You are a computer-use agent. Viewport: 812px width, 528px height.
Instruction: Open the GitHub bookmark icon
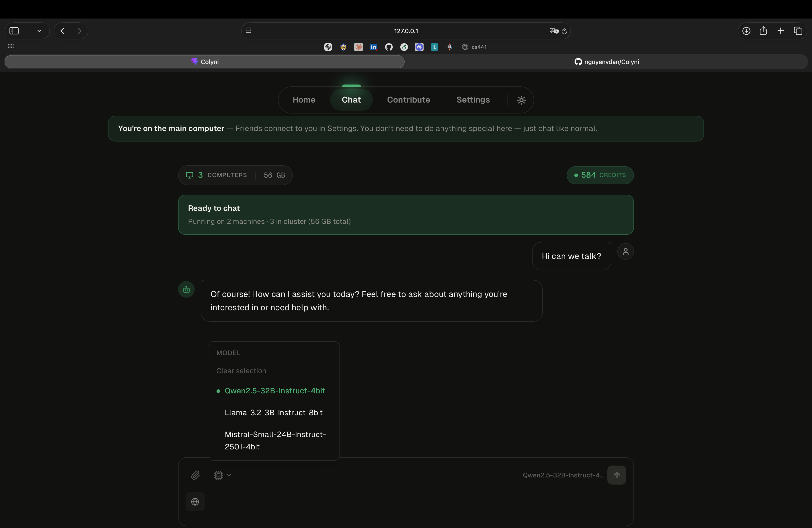pyautogui.click(x=389, y=47)
